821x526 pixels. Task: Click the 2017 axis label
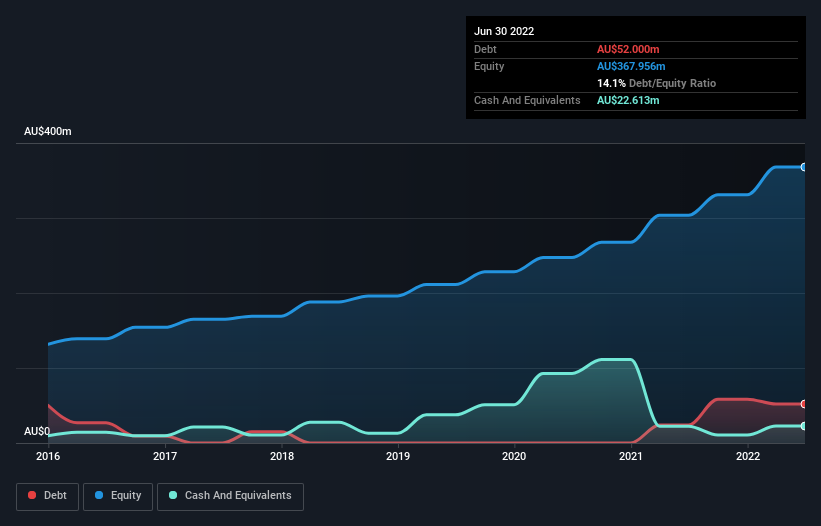[x=165, y=456]
